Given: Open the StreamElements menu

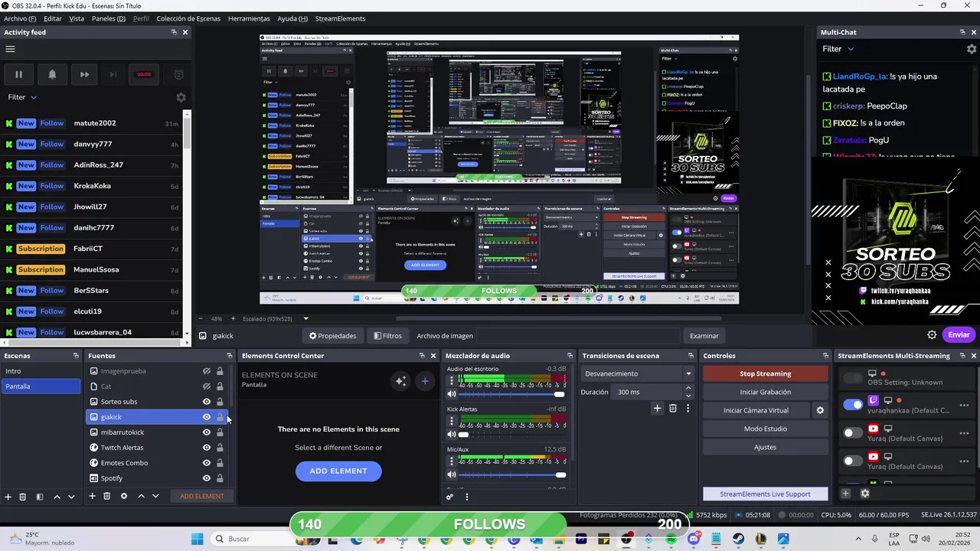Looking at the screenshot, I should coord(340,18).
